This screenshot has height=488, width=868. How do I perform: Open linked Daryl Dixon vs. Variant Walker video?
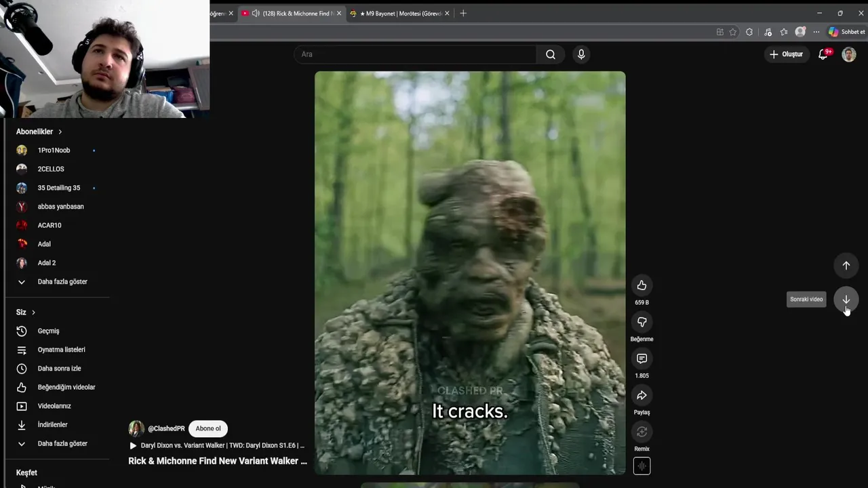tap(217, 446)
